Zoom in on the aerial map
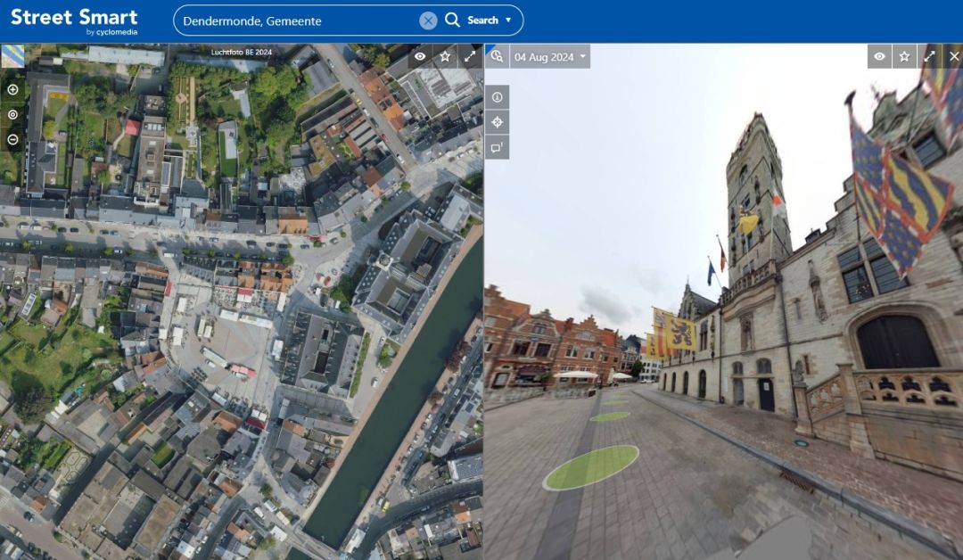 pyautogui.click(x=12, y=90)
